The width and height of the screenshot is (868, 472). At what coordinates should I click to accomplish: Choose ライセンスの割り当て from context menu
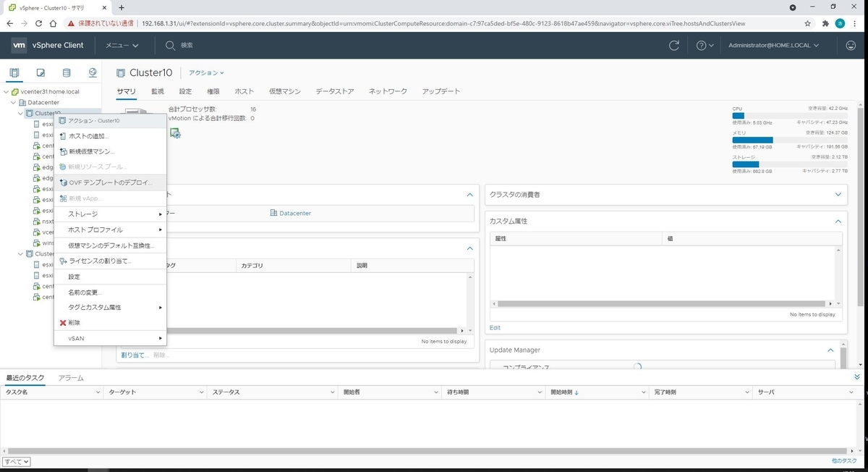[110, 261]
